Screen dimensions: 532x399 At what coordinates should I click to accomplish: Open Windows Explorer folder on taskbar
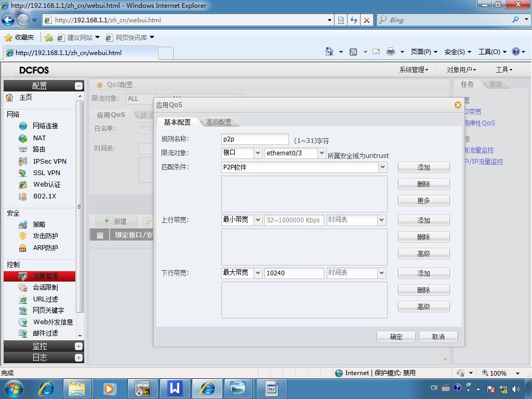77,389
